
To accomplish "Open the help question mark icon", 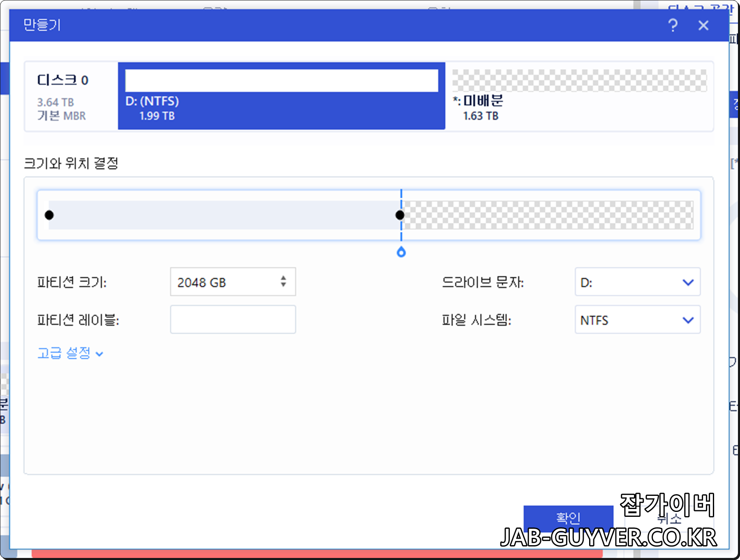I will [673, 25].
